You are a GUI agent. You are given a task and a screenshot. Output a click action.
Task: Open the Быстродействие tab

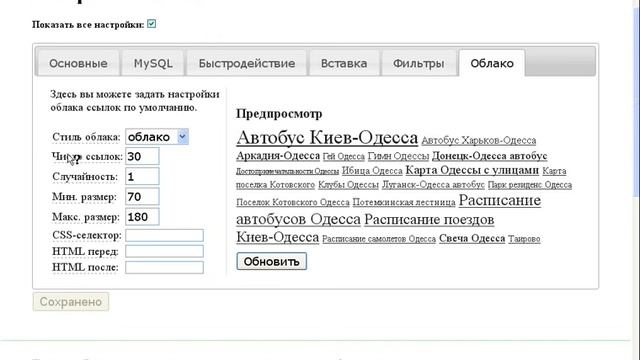[247, 63]
